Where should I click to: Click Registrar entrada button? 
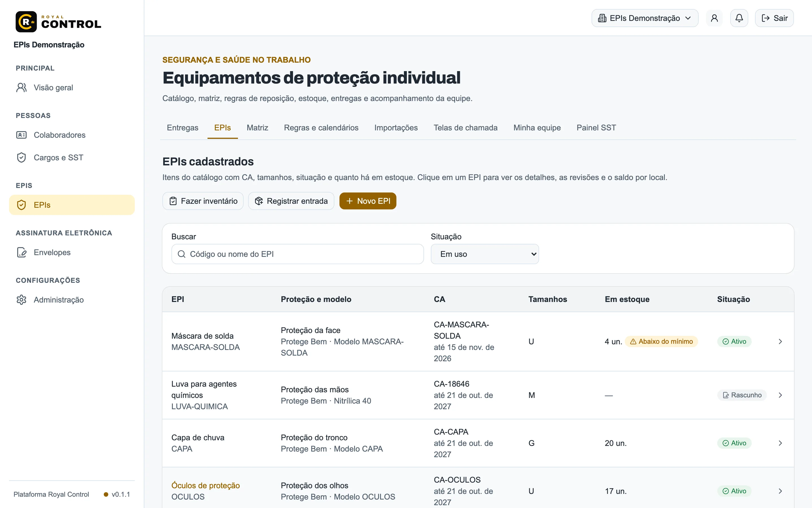tap(291, 201)
